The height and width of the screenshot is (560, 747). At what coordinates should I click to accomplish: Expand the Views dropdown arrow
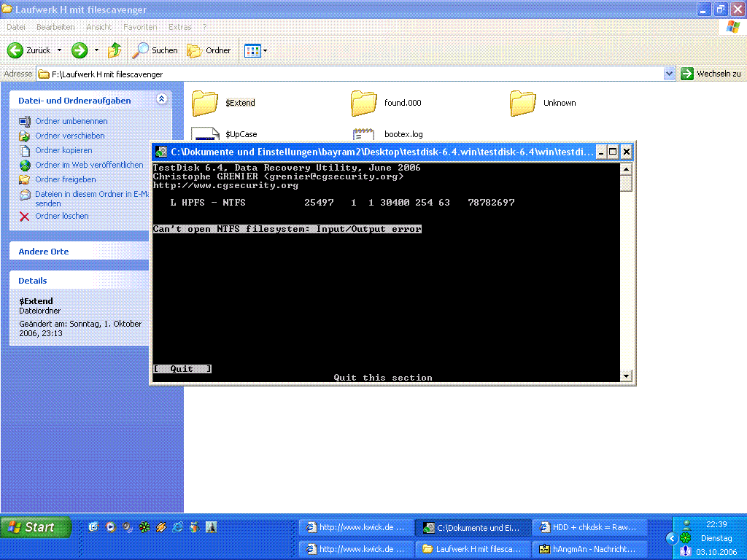click(266, 50)
